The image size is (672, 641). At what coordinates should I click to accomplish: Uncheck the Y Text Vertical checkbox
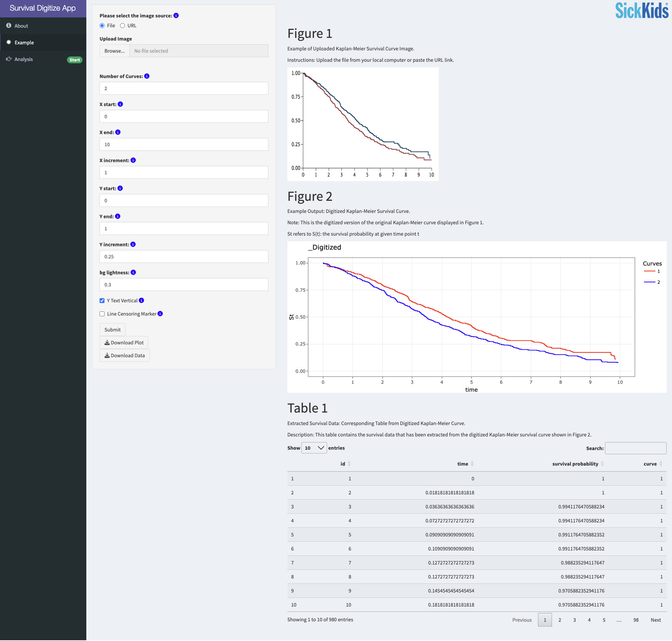(x=102, y=300)
